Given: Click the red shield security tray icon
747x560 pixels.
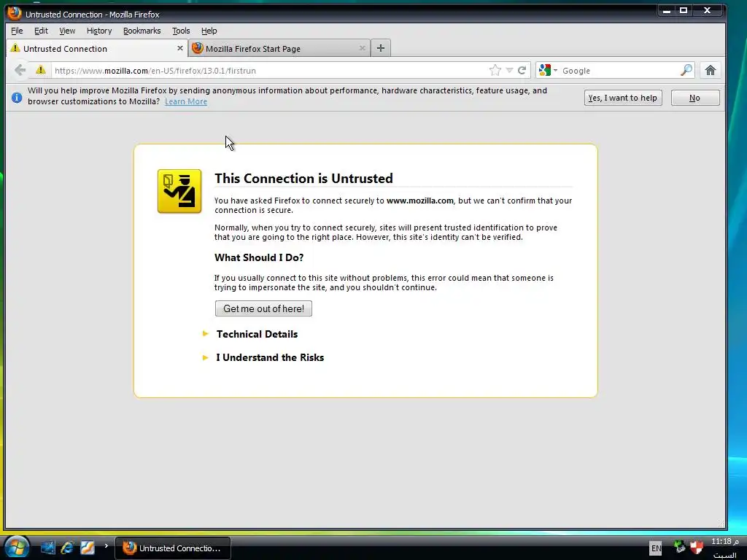Looking at the screenshot, I should tap(697, 547).
